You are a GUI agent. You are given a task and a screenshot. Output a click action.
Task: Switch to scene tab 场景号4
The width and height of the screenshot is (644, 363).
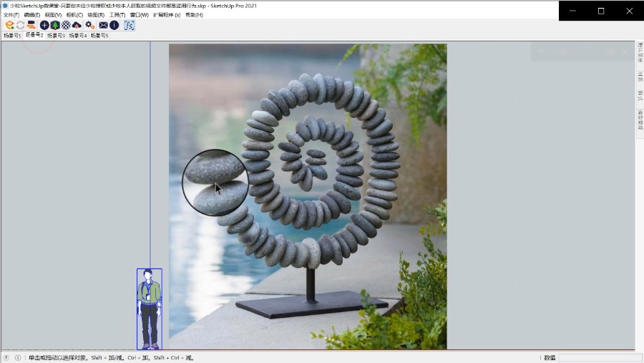pos(77,36)
